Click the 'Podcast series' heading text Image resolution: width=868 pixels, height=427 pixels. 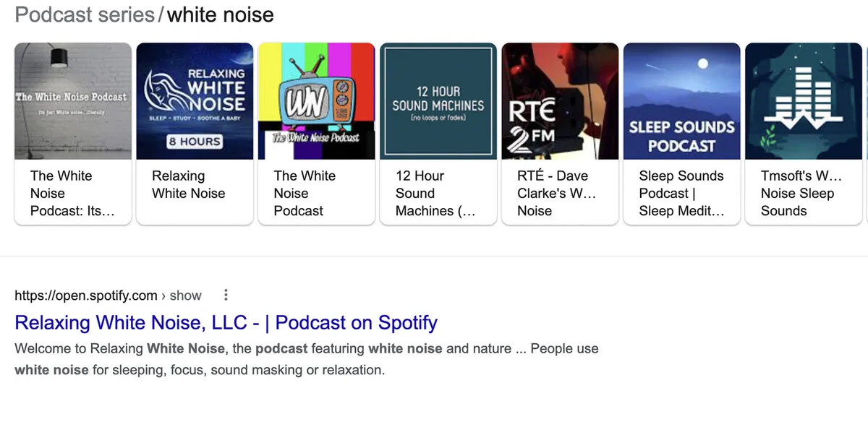coord(85,14)
